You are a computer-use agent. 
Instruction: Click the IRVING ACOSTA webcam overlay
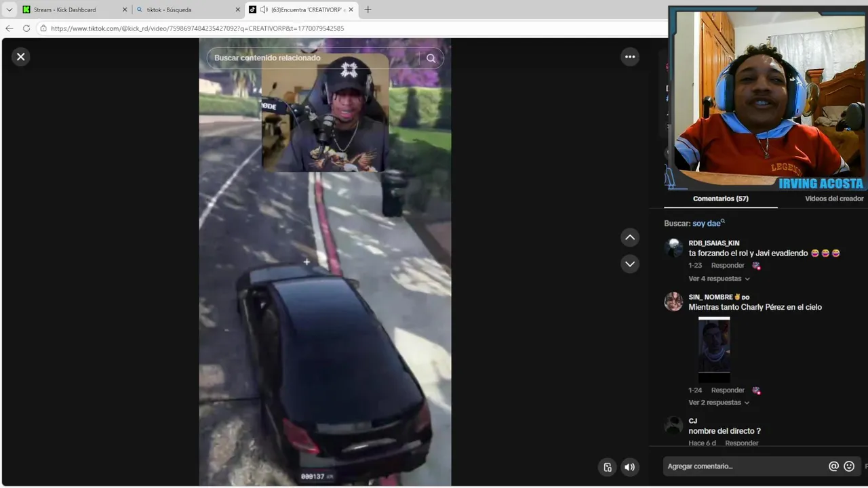click(x=768, y=98)
